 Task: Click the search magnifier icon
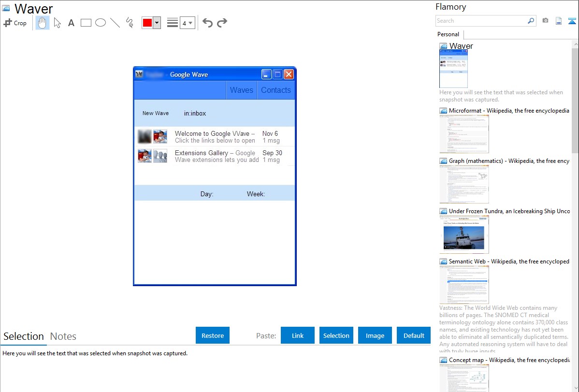(x=531, y=21)
